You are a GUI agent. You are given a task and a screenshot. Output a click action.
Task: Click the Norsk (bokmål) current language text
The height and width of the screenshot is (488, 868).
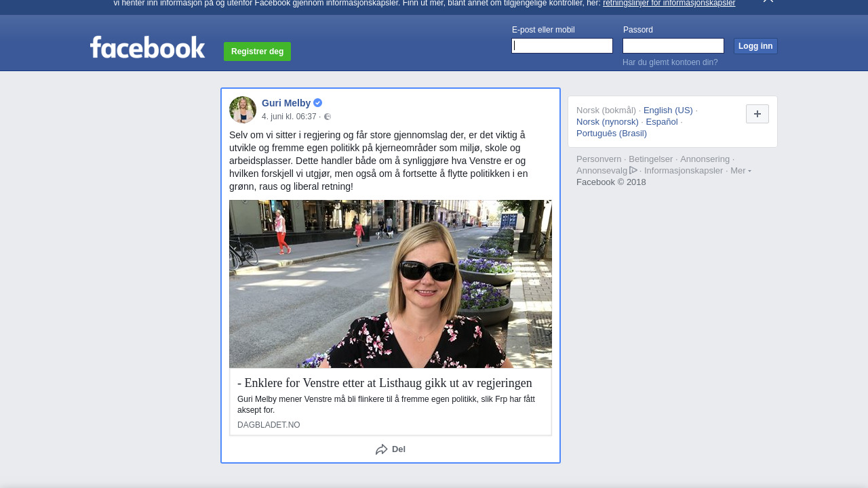point(606,110)
